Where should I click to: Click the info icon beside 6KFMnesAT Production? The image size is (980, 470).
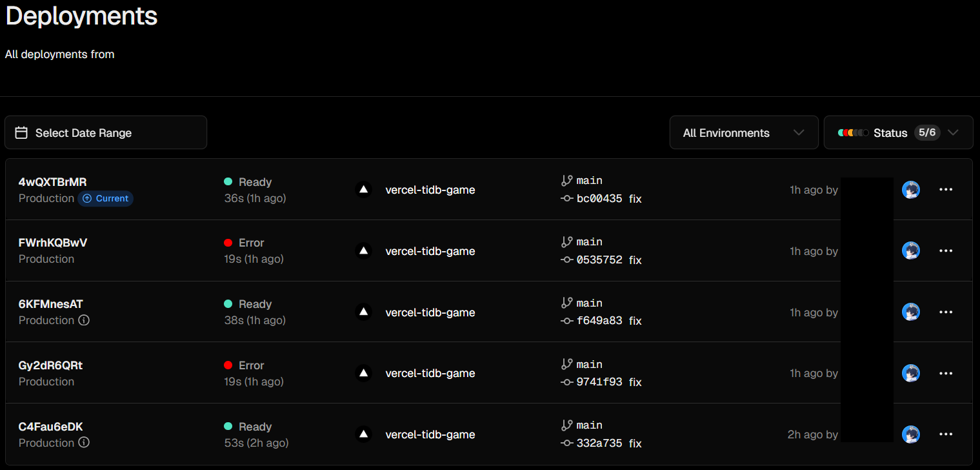83,320
